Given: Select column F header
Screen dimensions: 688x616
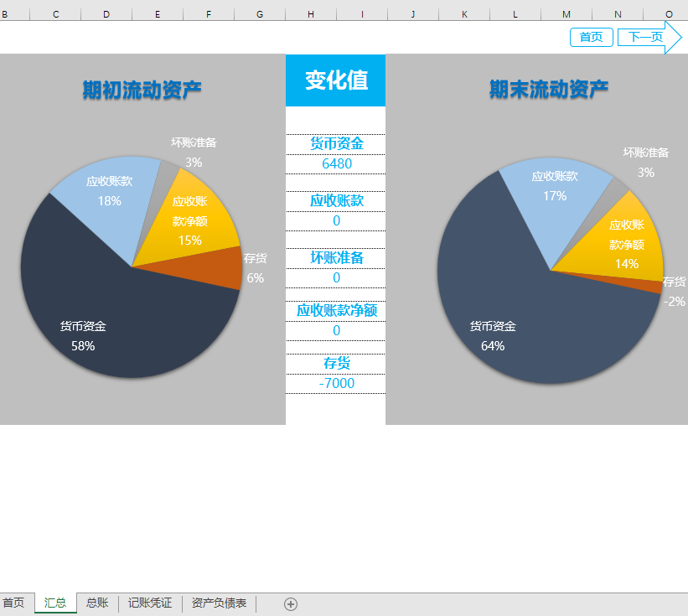Looking at the screenshot, I should [x=209, y=14].
